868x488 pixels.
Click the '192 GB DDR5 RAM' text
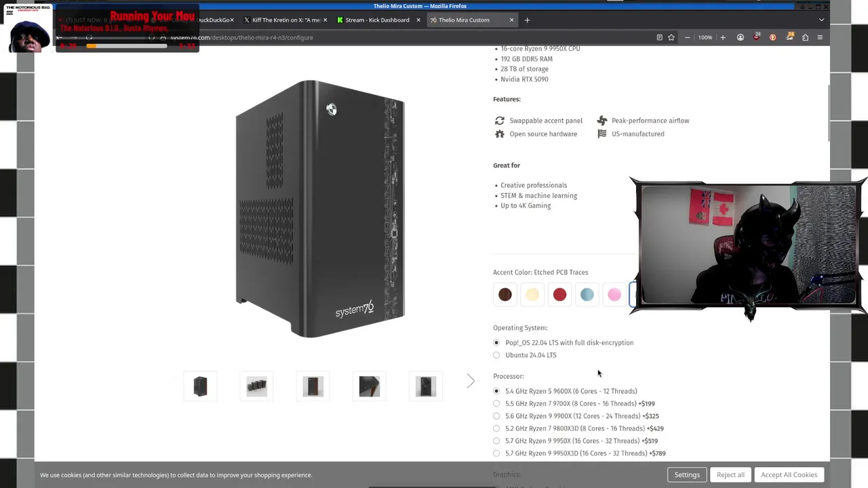tap(526, 59)
